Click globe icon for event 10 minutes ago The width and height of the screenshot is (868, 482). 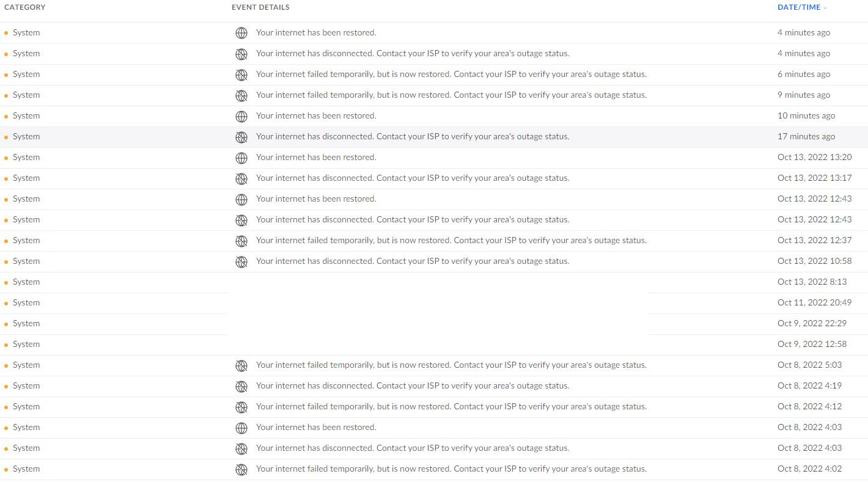(241, 116)
